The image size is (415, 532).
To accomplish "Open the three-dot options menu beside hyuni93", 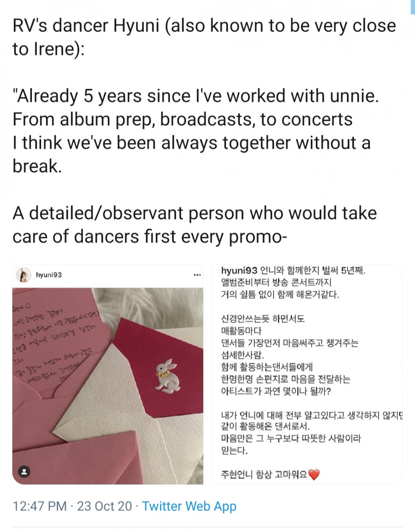I will [197, 275].
